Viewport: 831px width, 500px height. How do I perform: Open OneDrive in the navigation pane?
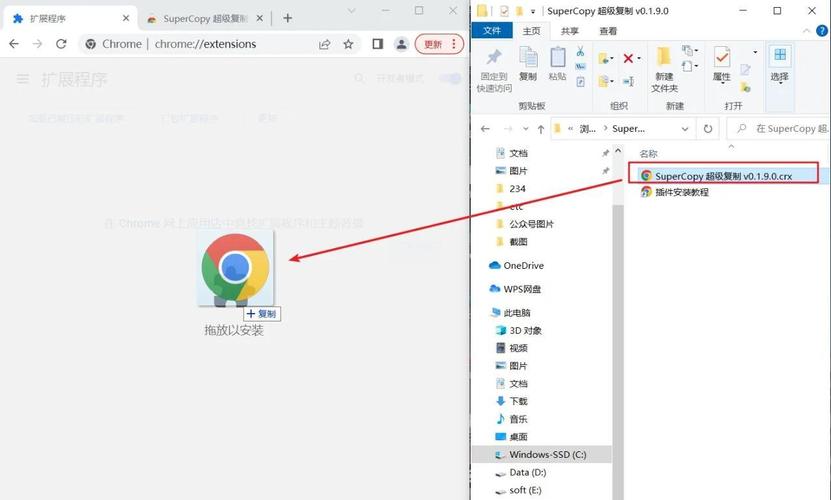pyautogui.click(x=517, y=265)
